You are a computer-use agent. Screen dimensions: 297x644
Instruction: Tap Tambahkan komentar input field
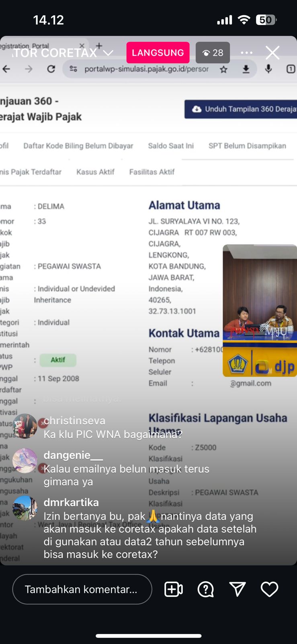coord(82,589)
